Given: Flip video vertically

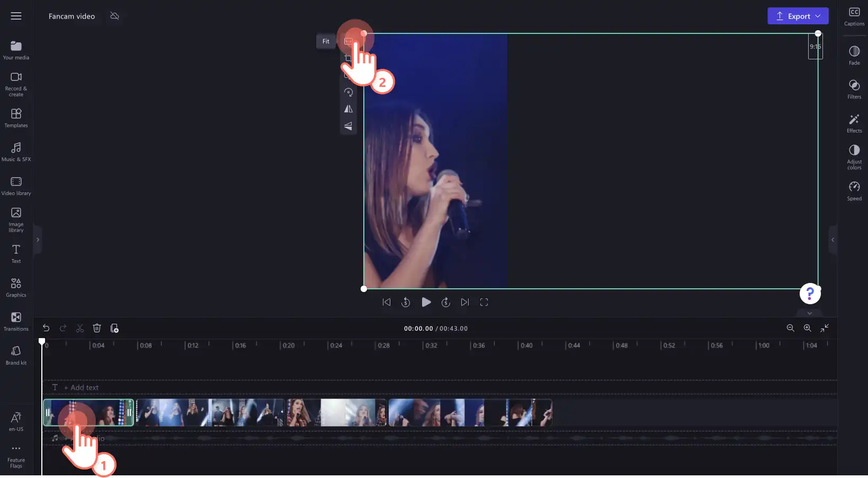Looking at the screenshot, I should 348,126.
